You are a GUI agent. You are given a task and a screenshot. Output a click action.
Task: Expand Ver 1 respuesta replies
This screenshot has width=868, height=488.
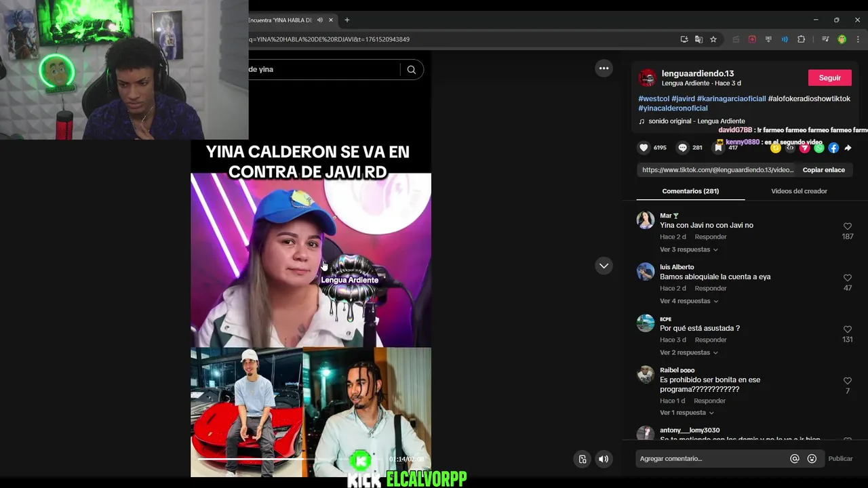coord(686,413)
